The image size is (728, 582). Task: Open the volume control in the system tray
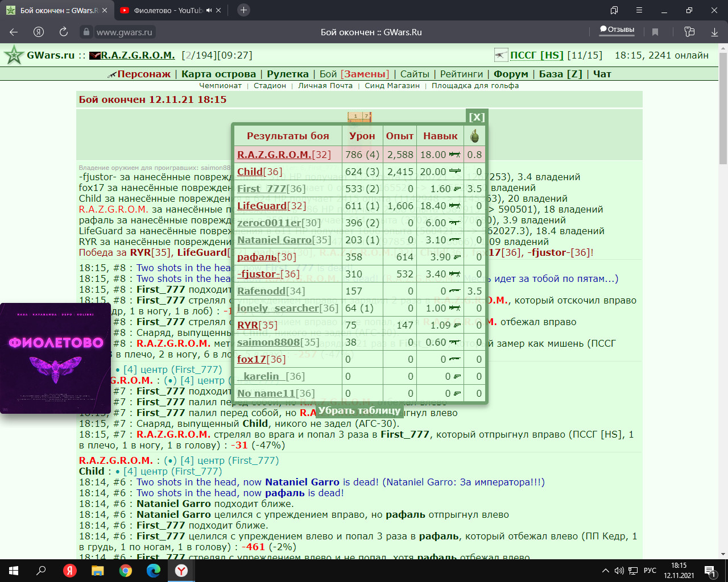coord(619,571)
